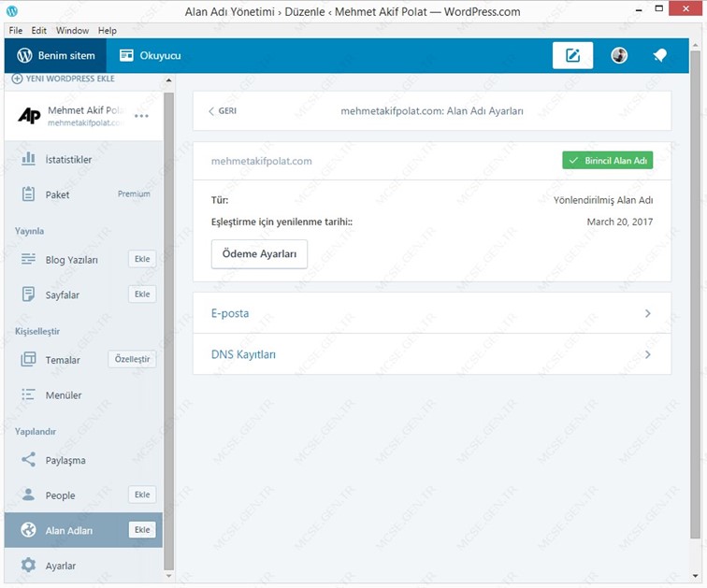Screen dimensions: 707x588
Task: Maximize the WordPress.com window
Action: [x=658, y=9]
